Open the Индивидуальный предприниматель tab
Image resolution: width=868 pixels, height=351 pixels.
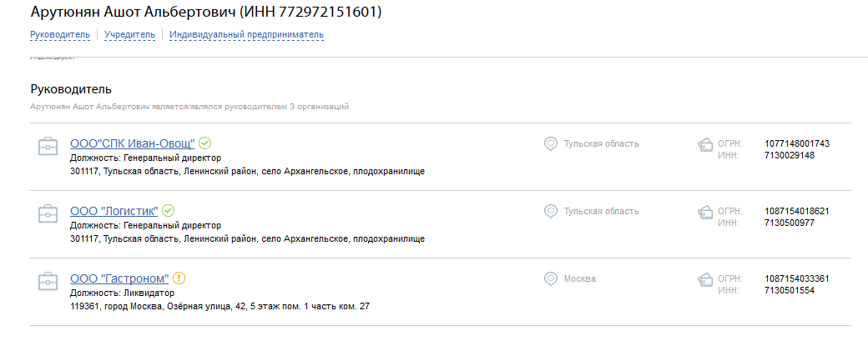click(x=246, y=35)
